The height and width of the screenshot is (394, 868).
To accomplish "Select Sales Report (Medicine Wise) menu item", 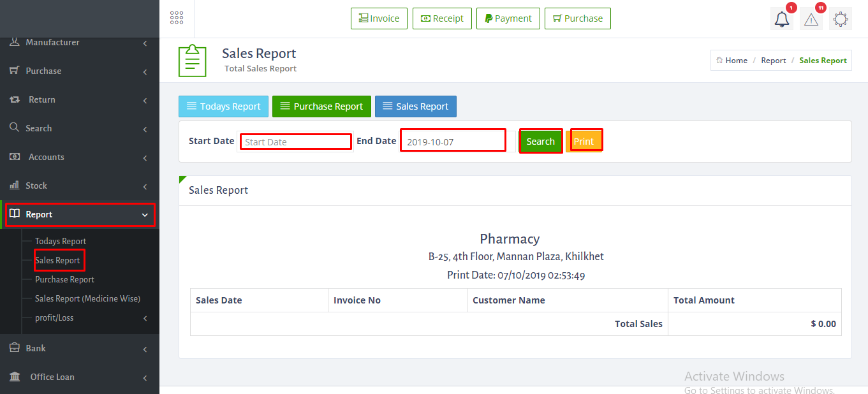I will [x=87, y=298].
